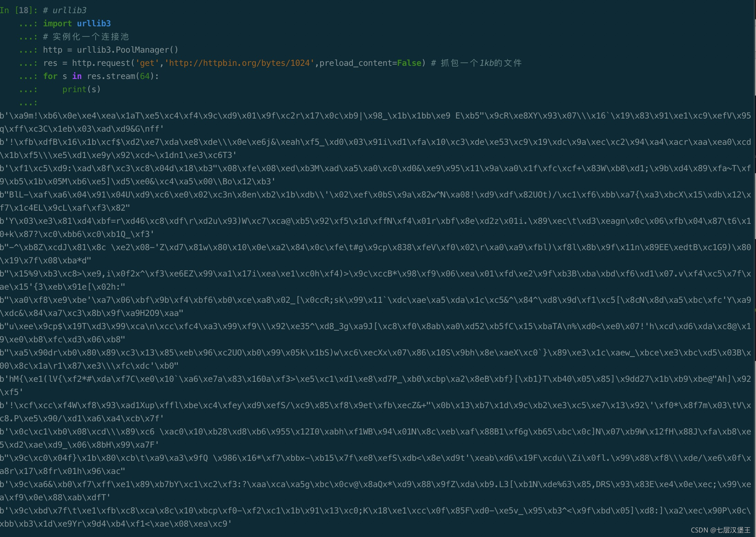Click the comment '# 抓包一个1kb的文件'
Image resolution: width=756 pixels, height=537 pixels.
click(476, 63)
